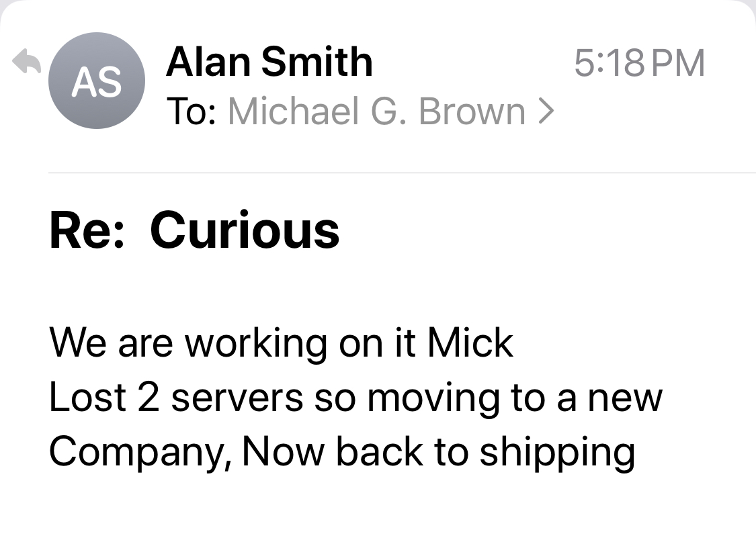Tap the number 2 in message body
Image resolution: width=756 pixels, height=542 pixels.
148,398
